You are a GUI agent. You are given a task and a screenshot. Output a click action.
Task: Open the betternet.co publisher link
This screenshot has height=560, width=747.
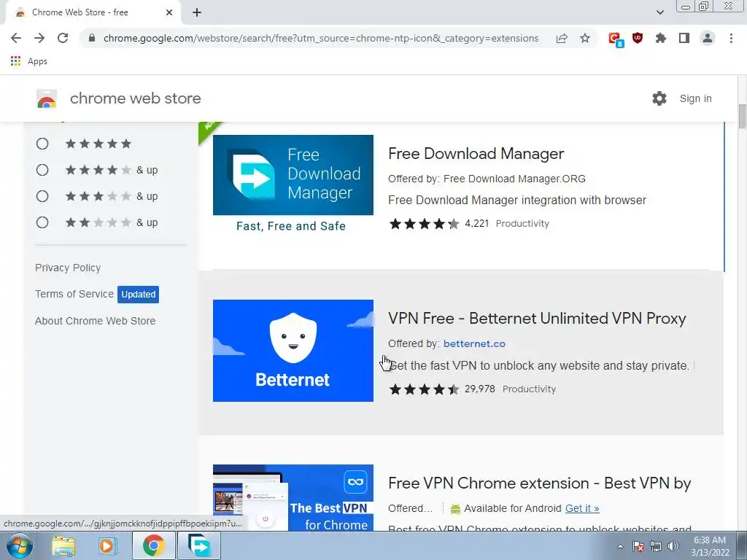pyautogui.click(x=474, y=344)
